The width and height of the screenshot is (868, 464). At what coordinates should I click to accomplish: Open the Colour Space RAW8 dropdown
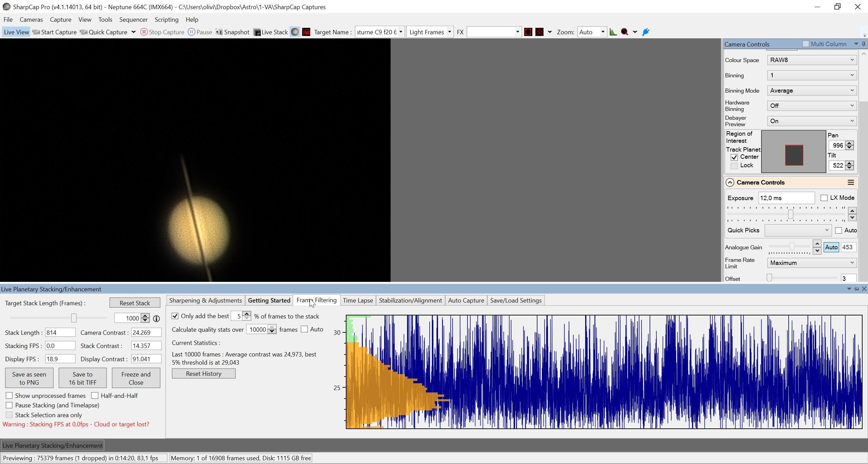tap(812, 60)
